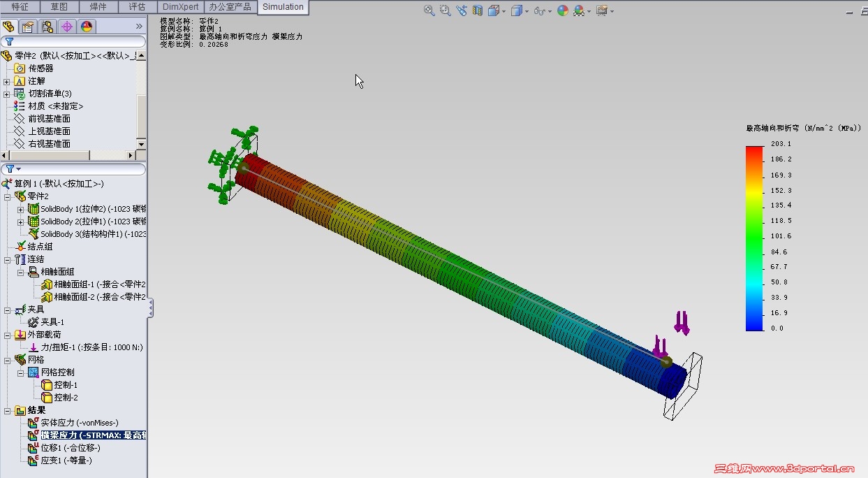The height and width of the screenshot is (478, 868).
Task: Click the sensors folder icon (传感器)
Action: point(20,68)
